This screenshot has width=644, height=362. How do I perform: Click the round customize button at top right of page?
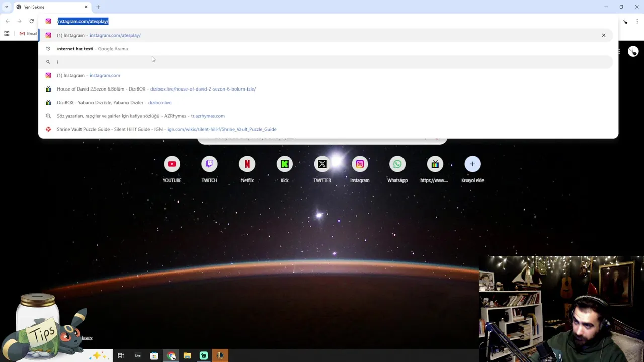point(633,51)
